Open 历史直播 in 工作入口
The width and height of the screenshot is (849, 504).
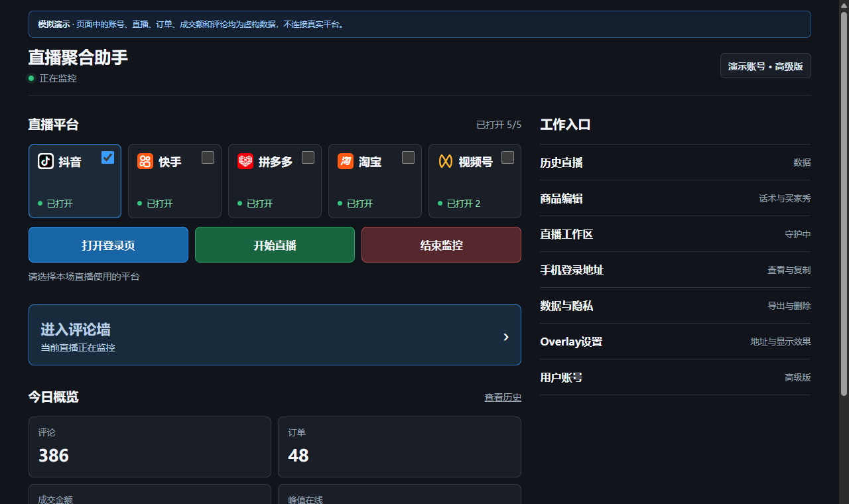(675, 162)
